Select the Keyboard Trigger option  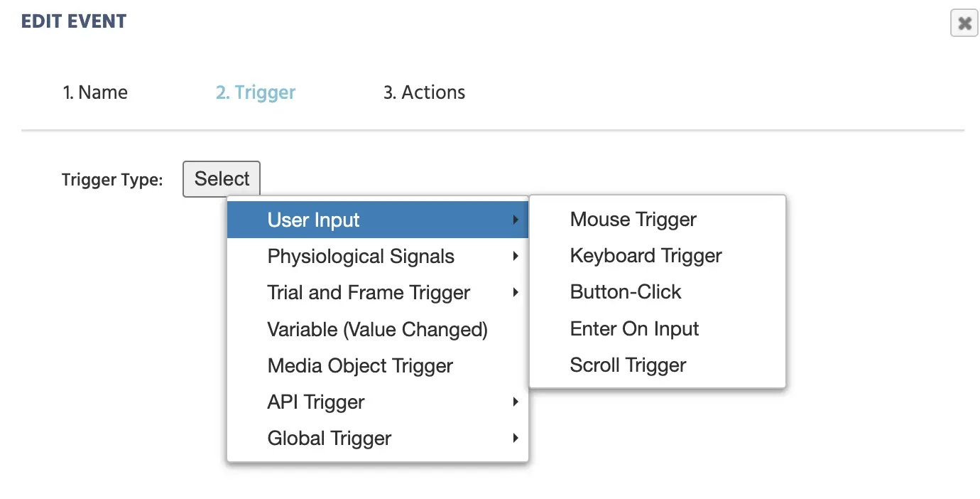(x=646, y=256)
